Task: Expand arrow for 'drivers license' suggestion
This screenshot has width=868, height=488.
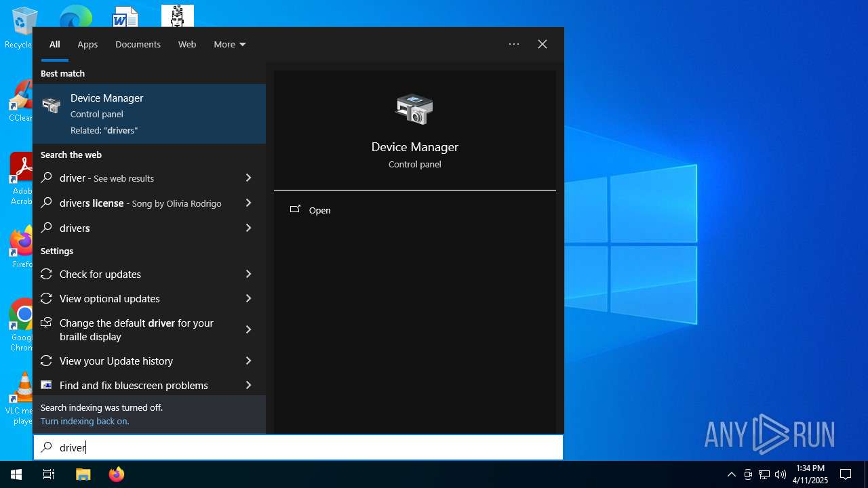Action: point(248,203)
